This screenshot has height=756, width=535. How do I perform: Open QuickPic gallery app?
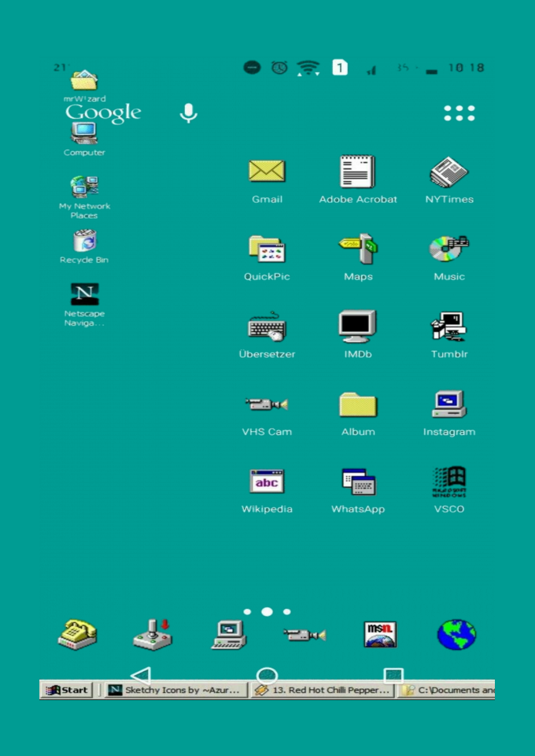(x=267, y=249)
